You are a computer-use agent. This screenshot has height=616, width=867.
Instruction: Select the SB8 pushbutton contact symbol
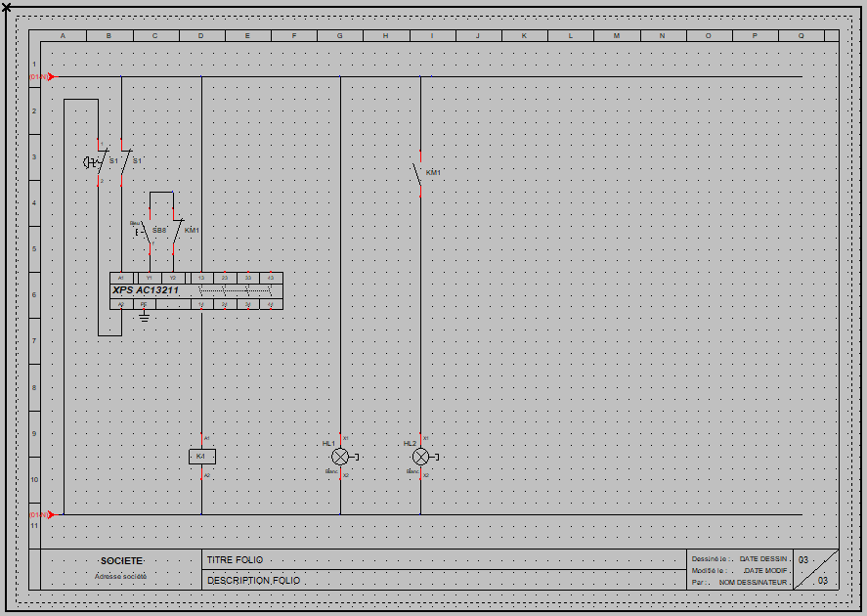tap(145, 231)
